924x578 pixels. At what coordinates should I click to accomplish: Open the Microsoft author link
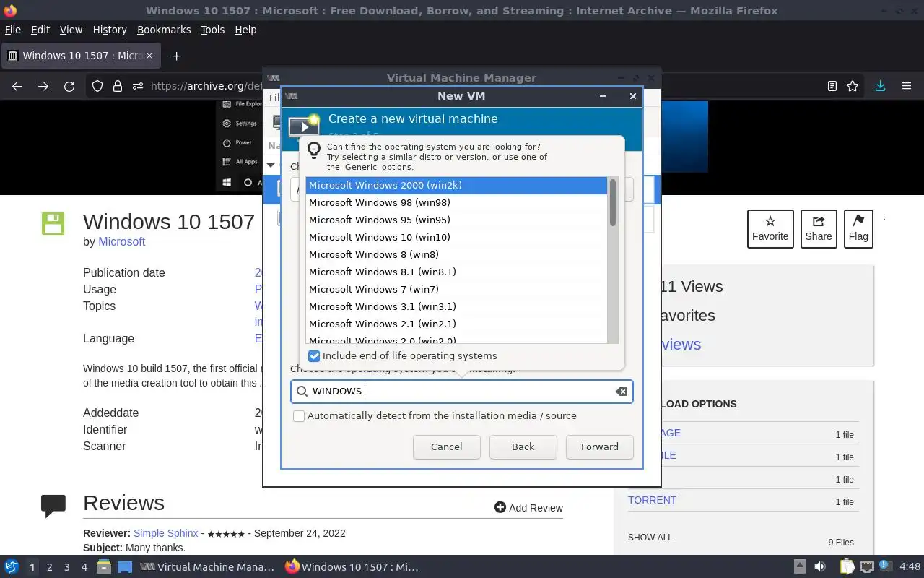tap(122, 242)
